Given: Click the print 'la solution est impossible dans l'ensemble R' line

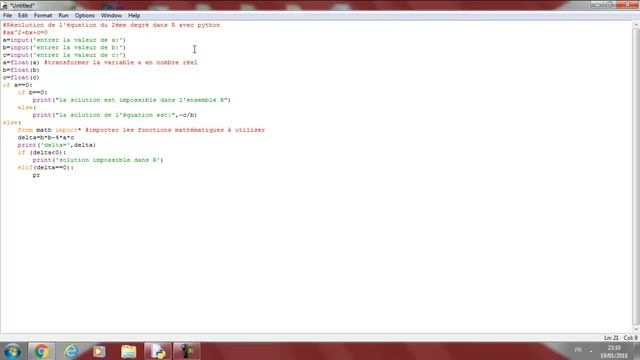Looking at the screenshot, I should pos(131,100).
